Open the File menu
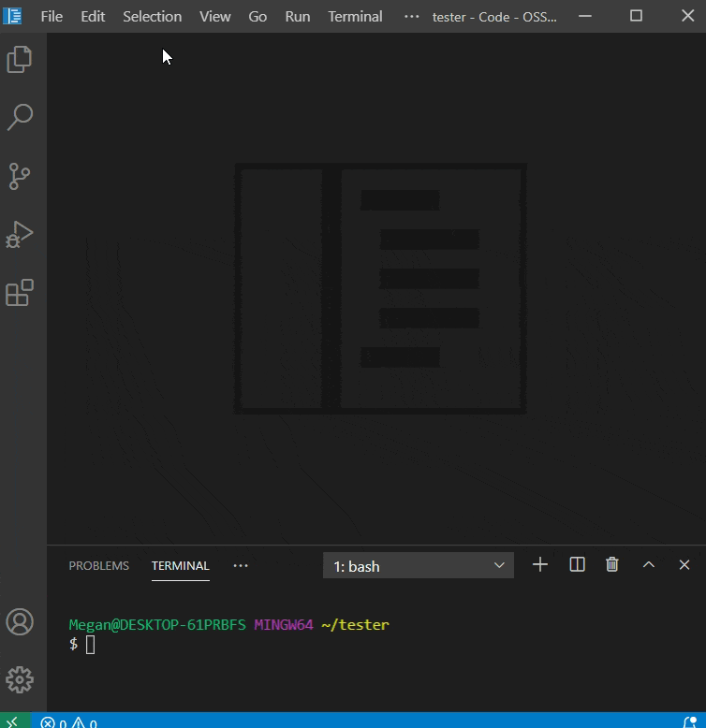 51,17
